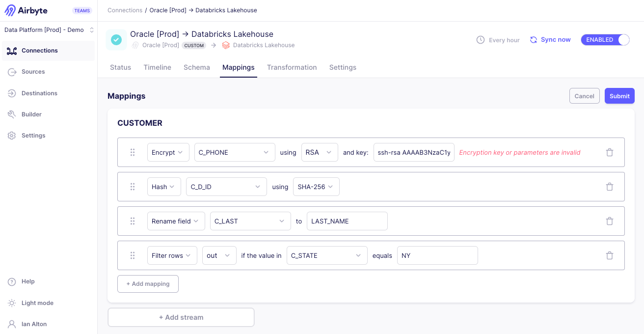Click the Databricks Lakehouse destination name
This screenshot has height=334, width=644.
pos(264,45)
